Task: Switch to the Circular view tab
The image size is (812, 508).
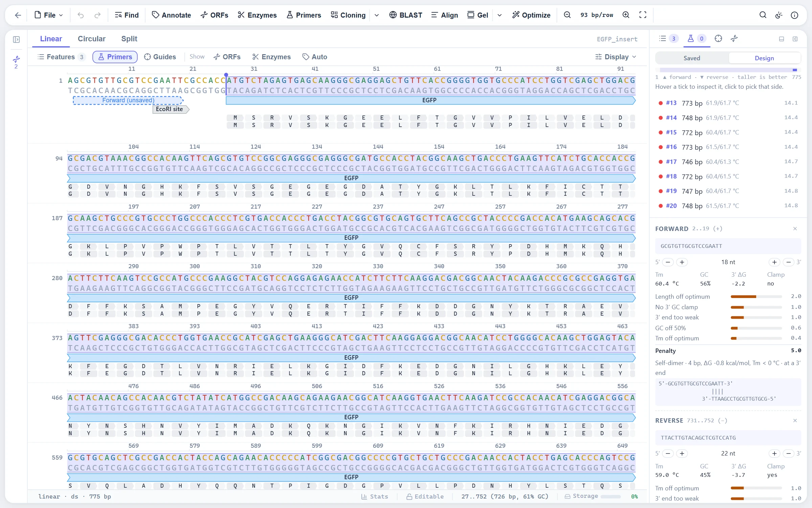Action: point(92,39)
